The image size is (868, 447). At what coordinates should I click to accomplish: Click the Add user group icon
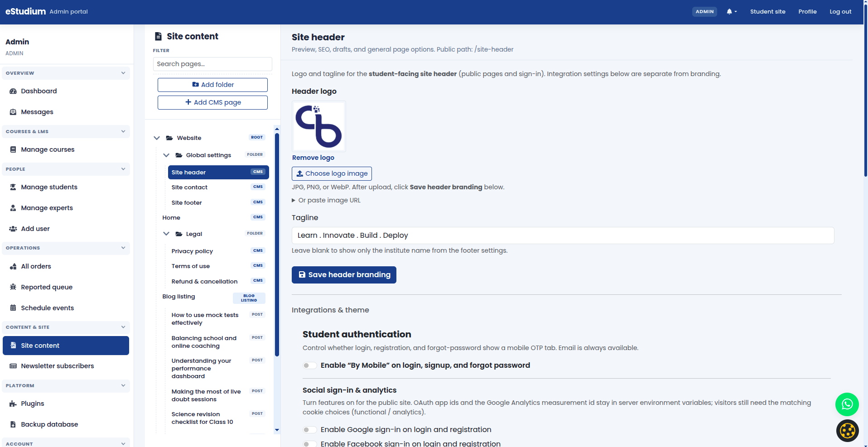pyautogui.click(x=13, y=229)
